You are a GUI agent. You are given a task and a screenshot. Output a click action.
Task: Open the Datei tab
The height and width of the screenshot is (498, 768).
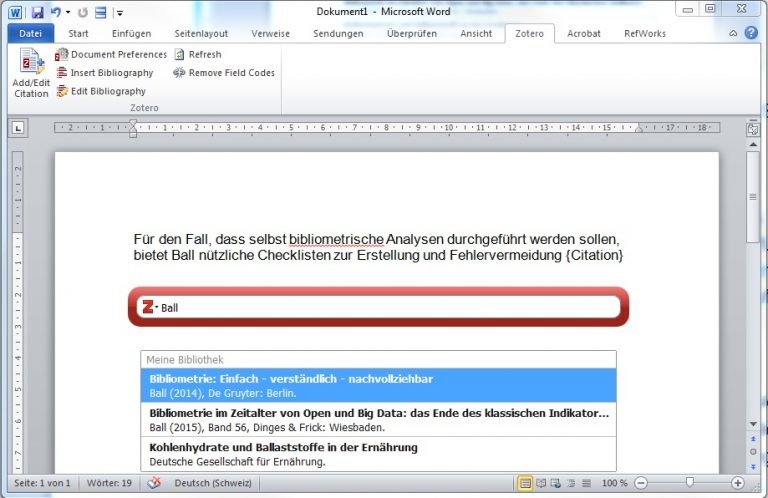tap(30, 33)
